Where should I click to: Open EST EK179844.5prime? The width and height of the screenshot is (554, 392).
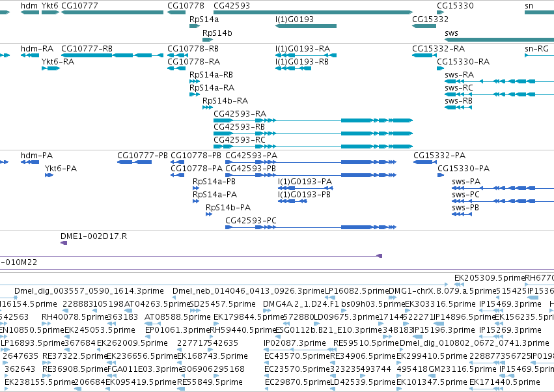tap(249, 317)
